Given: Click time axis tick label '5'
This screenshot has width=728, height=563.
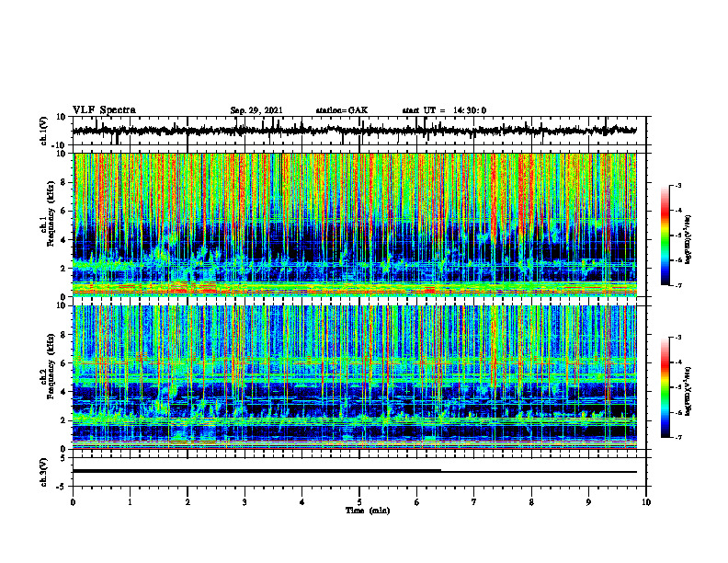Looking at the screenshot, I should (359, 502).
